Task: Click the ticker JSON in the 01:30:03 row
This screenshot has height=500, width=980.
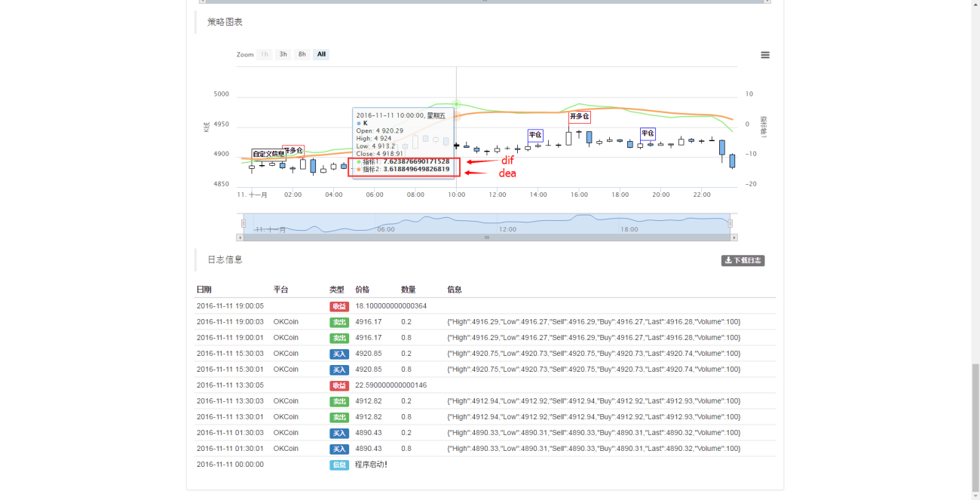Action: (594, 433)
